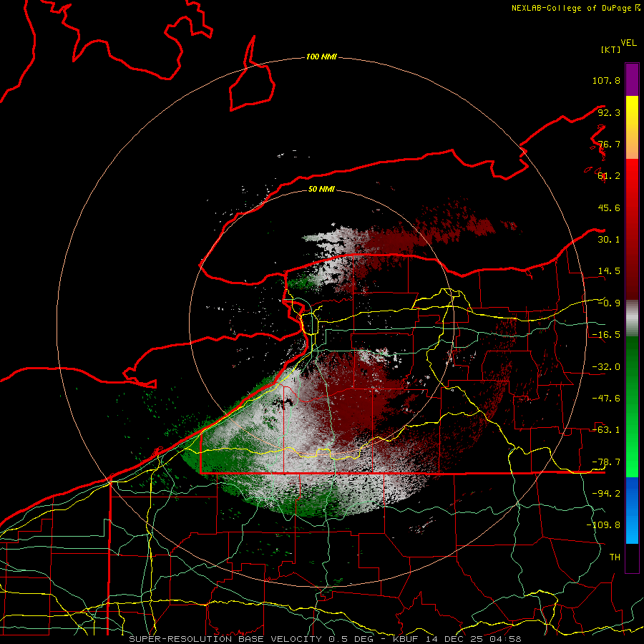Click the TH threshold label
This screenshot has width=644, height=644.
[x=615, y=557]
